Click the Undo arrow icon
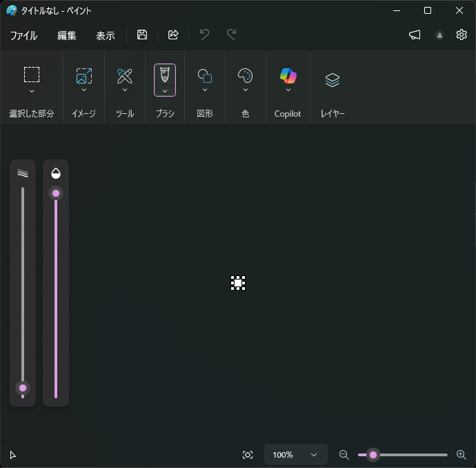Image resolution: width=476 pixels, height=468 pixels. 204,35
